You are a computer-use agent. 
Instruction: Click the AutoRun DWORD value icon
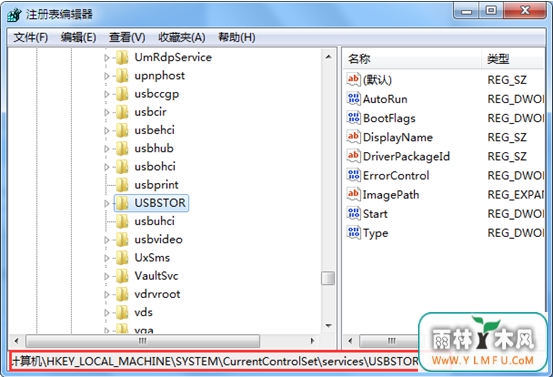pyautogui.click(x=353, y=99)
